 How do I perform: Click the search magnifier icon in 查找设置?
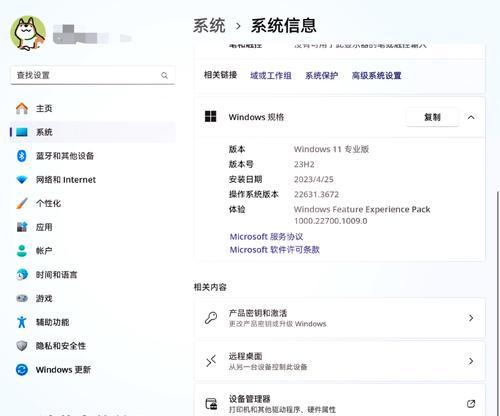point(164,75)
